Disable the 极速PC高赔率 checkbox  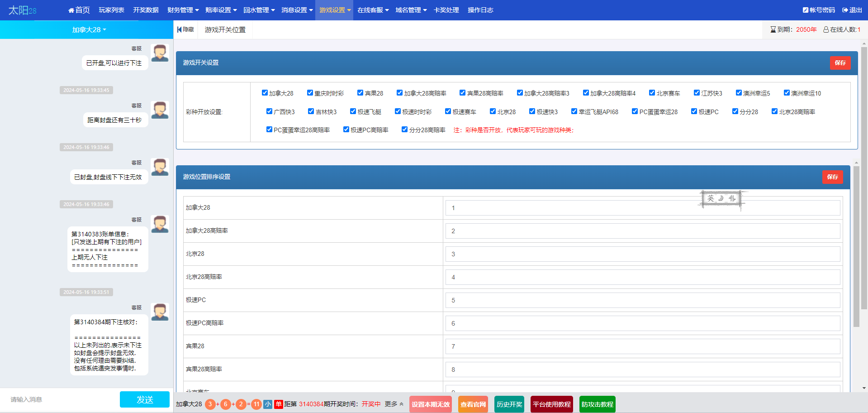tap(346, 130)
